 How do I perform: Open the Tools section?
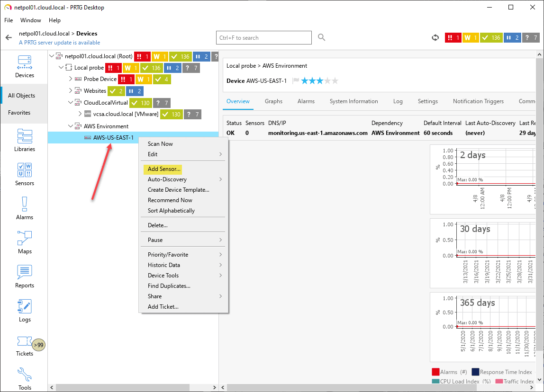[x=24, y=379]
